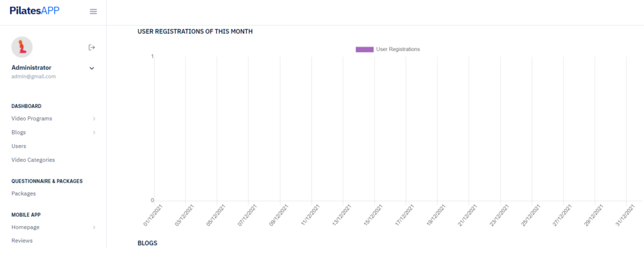The width and height of the screenshot is (644, 257).
Task: Click the Dashboard sidebar heading
Action: coord(26,106)
